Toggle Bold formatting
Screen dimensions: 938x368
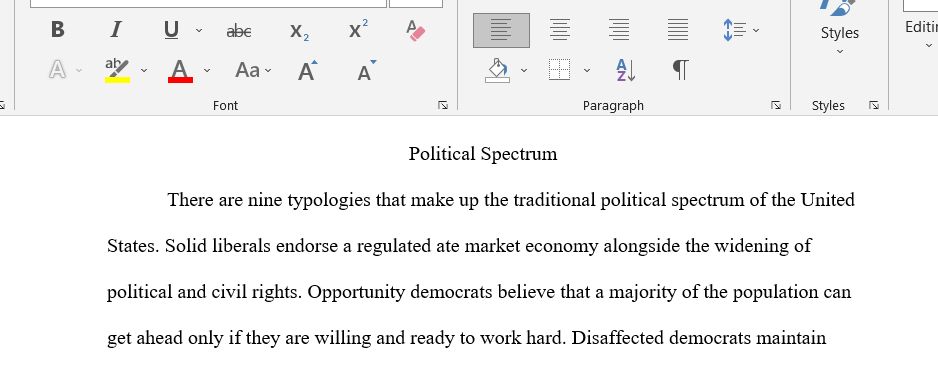(57, 29)
